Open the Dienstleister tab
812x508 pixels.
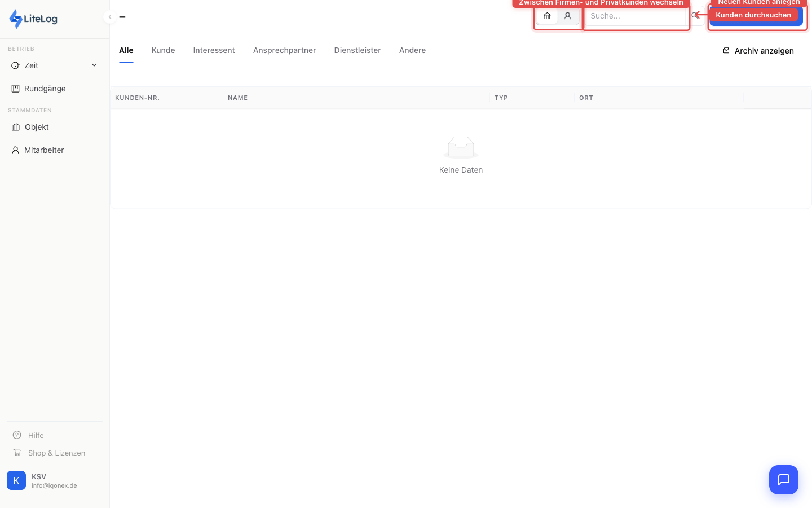tap(358, 50)
